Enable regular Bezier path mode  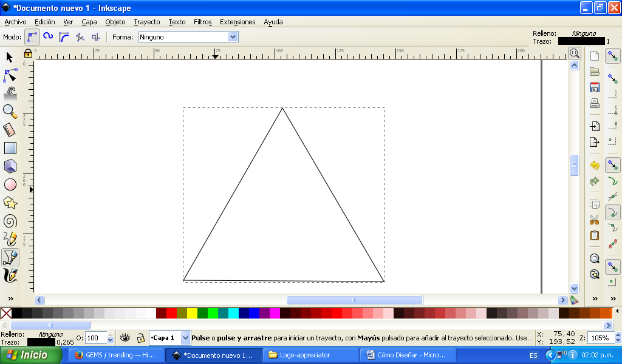32,37
